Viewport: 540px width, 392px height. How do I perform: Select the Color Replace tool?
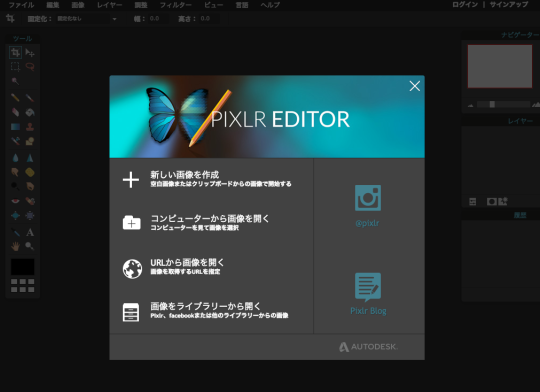click(15, 141)
